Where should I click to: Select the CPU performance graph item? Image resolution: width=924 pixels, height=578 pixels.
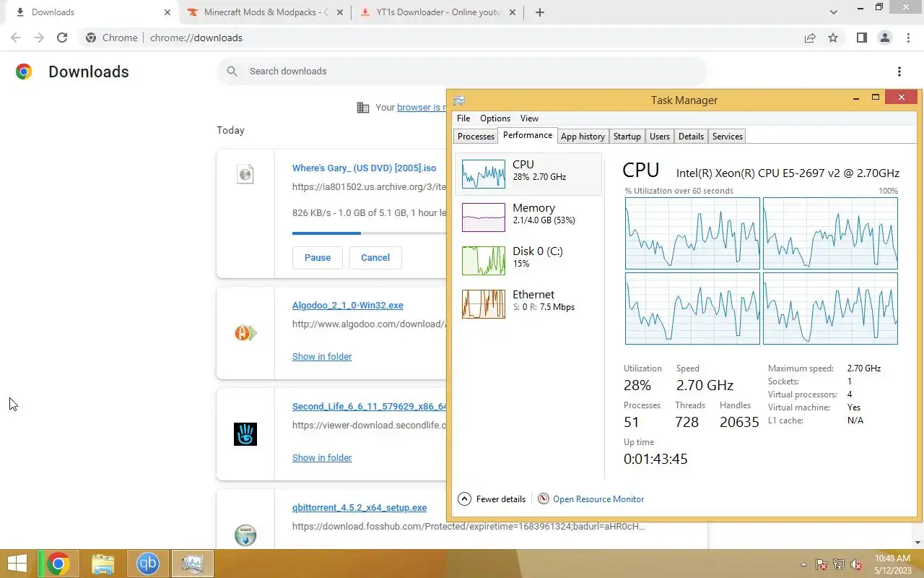(x=528, y=173)
